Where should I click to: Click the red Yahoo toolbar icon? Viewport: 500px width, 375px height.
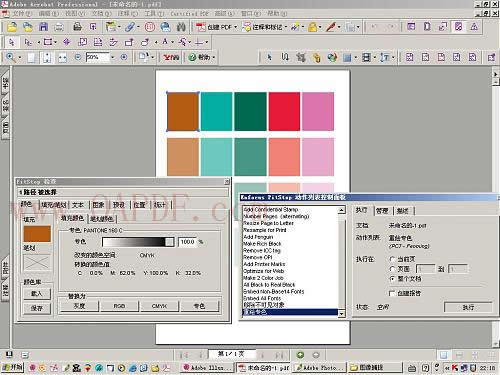(x=171, y=57)
